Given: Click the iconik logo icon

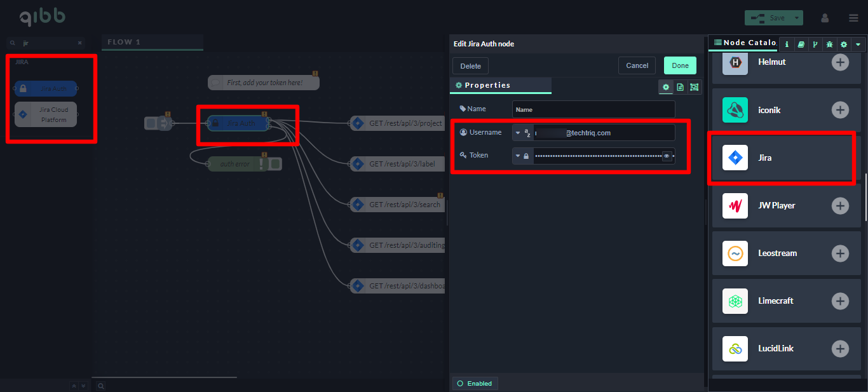Looking at the screenshot, I should [735, 110].
